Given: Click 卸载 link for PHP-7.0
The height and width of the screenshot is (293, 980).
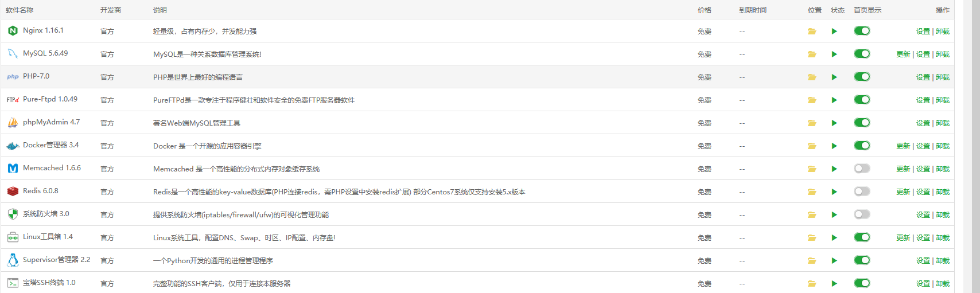Looking at the screenshot, I should [x=943, y=77].
